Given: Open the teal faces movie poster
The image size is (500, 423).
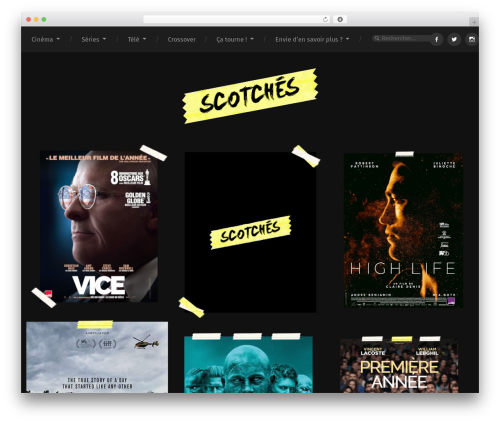Looking at the screenshot, I should click(x=248, y=365).
